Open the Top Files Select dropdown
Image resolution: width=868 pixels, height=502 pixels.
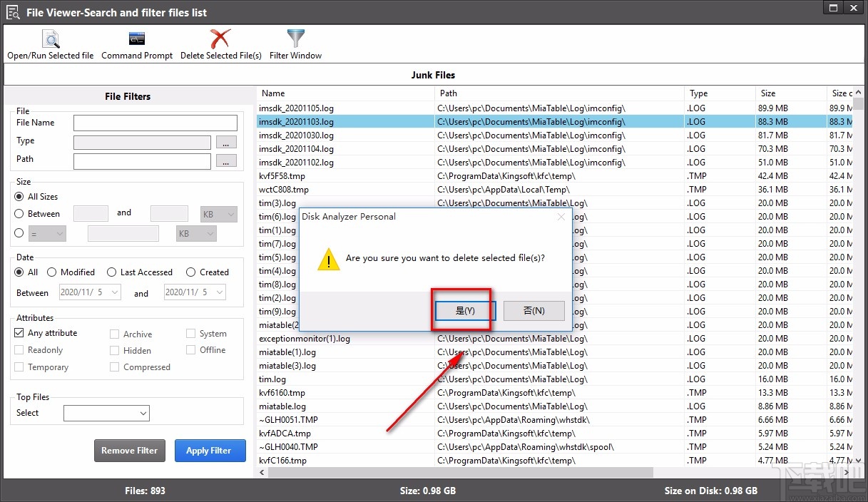point(106,413)
